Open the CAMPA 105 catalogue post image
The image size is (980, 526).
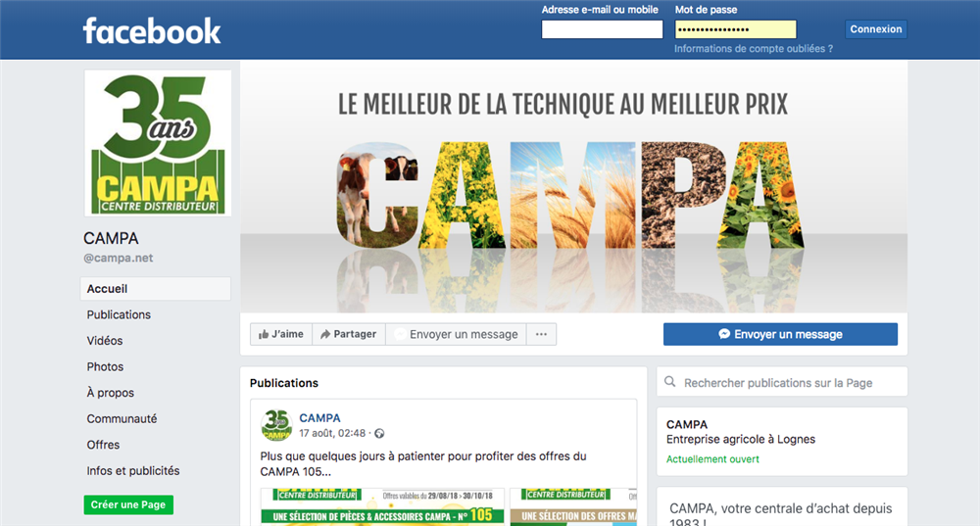pos(382,506)
